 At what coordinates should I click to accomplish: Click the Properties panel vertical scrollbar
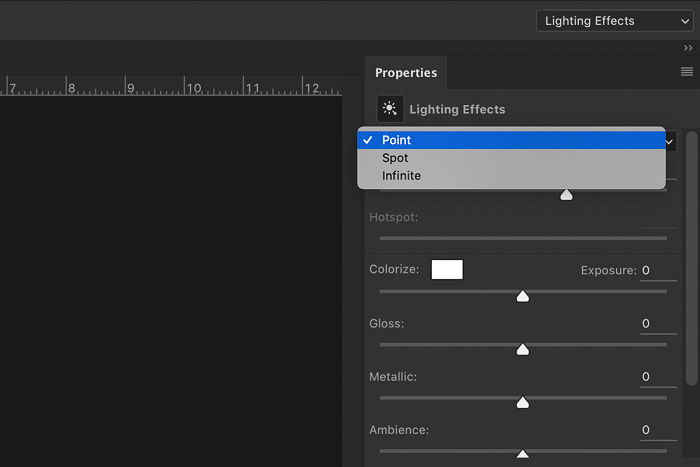(692, 258)
